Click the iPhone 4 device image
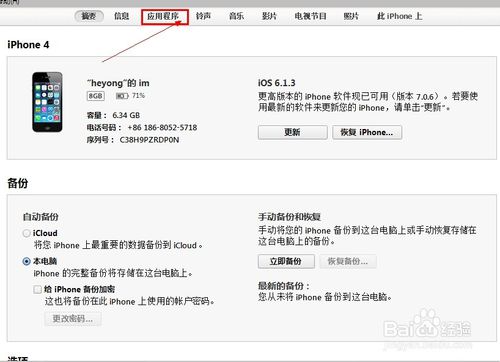Image resolution: width=500 pixels, height=362 pixels. (47, 102)
